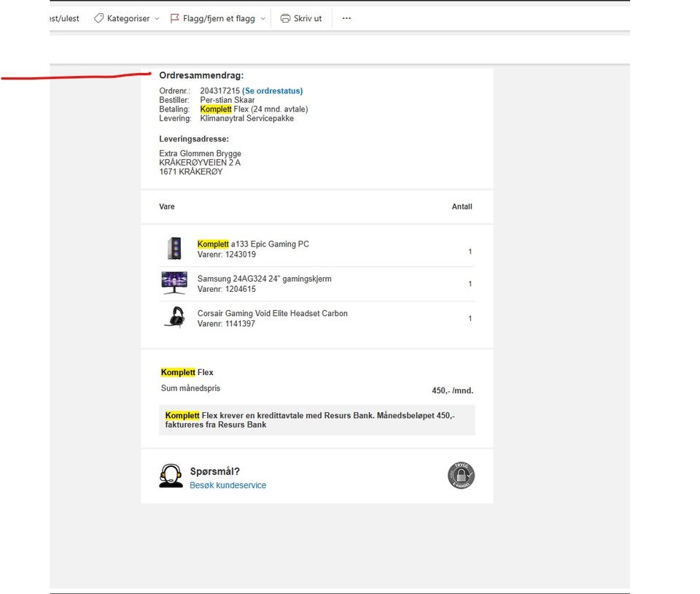The image size is (700, 594).
Task: Click the Klimanøytral Servicepakke delivery text
Action: click(x=247, y=118)
